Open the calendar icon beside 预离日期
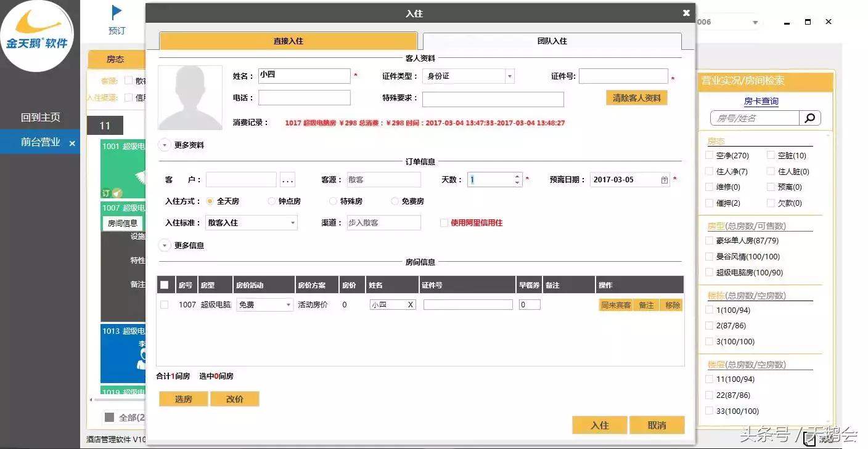The image size is (868, 449). [x=665, y=179]
